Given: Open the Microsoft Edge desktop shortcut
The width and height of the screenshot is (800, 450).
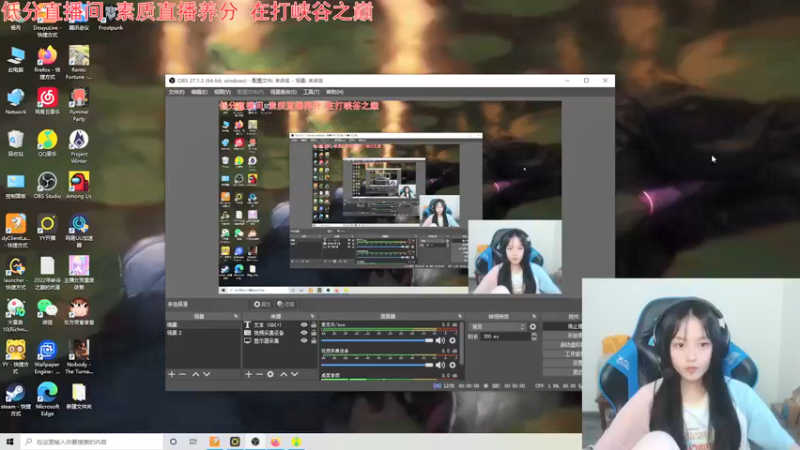Looking at the screenshot, I should coord(47,399).
